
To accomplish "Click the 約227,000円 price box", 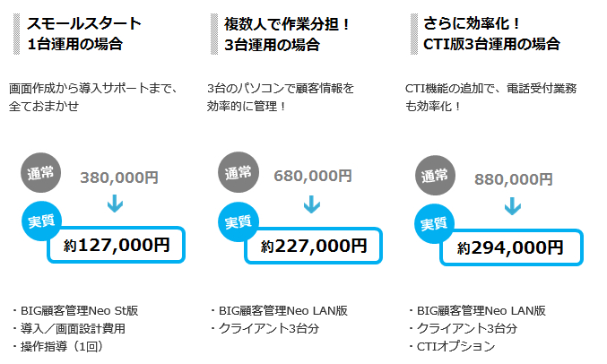I will click(x=314, y=246).
